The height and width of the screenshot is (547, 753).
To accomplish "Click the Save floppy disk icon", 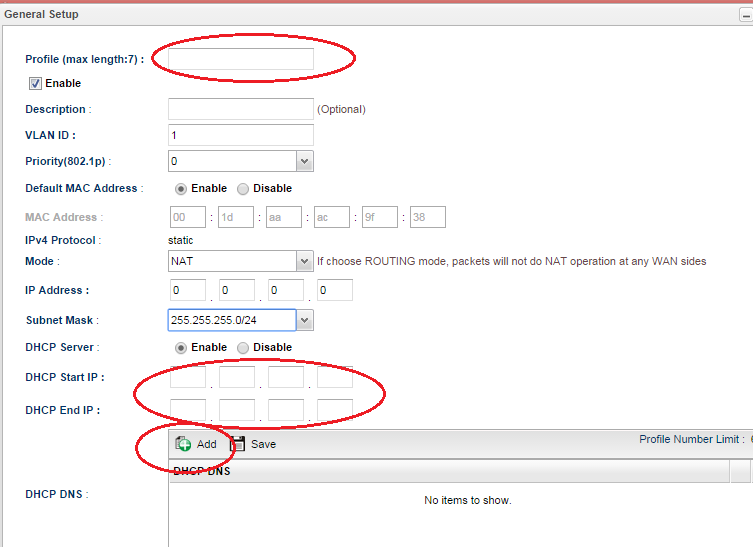I will point(238,444).
